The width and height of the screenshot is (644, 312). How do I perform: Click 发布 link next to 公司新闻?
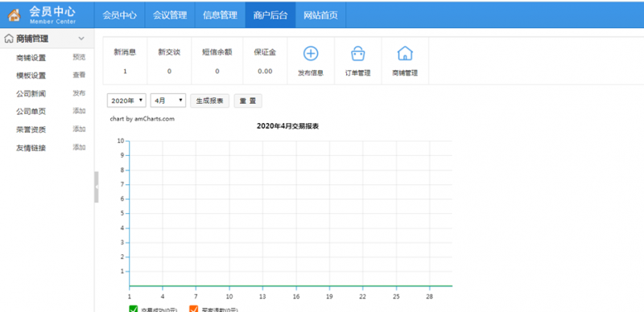79,93
